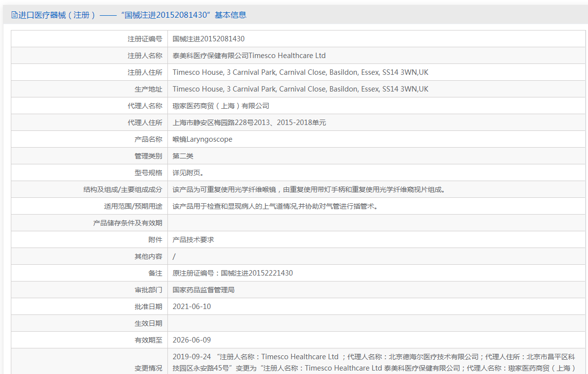Viewport: 588px width, 374px height.
Task: Select expiry date 2026-06-09
Action: pos(192,340)
